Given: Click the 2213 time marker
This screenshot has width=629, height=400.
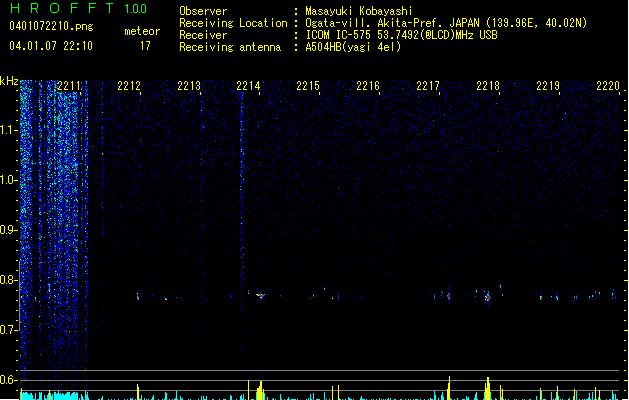Looking at the screenshot, I should click(x=189, y=86).
